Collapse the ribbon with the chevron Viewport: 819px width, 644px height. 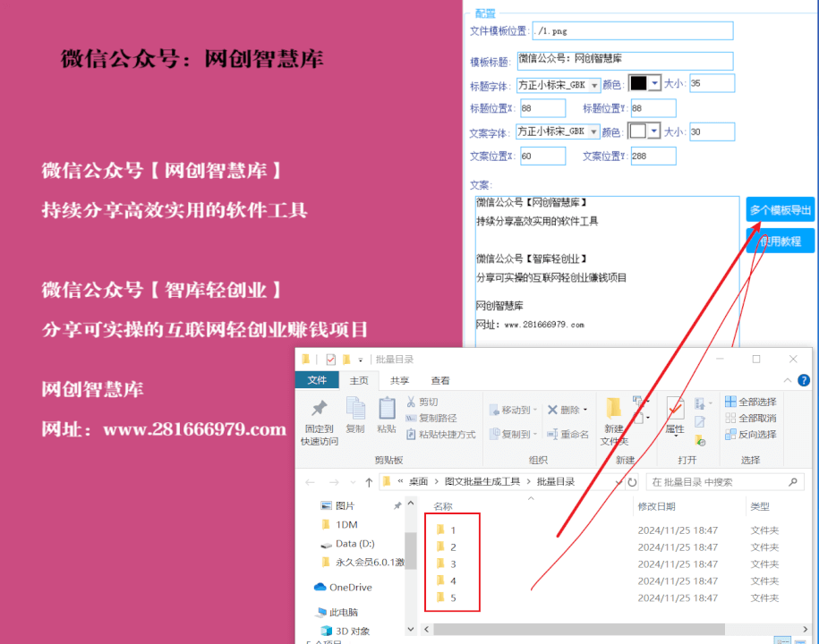pos(787,380)
